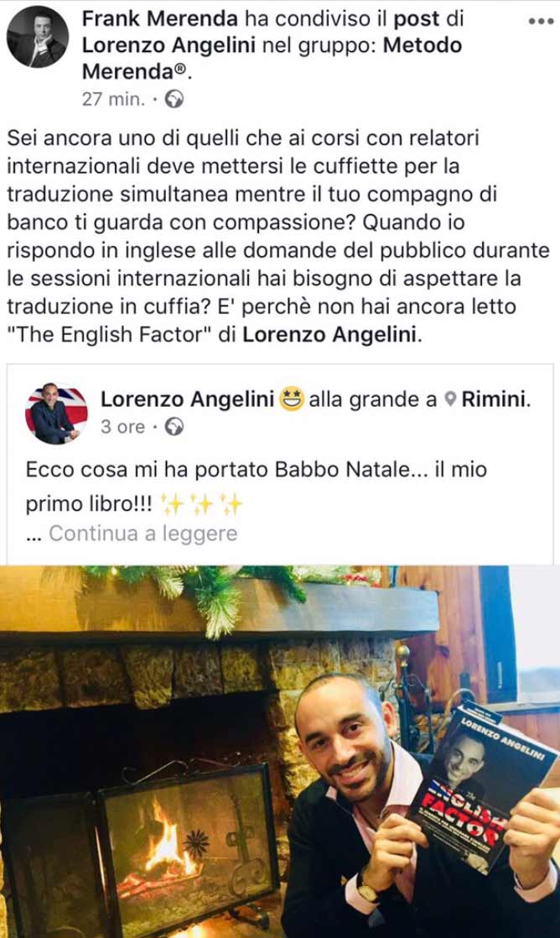Click the smiling star-eyes feeling emoji

pyautogui.click(x=292, y=399)
